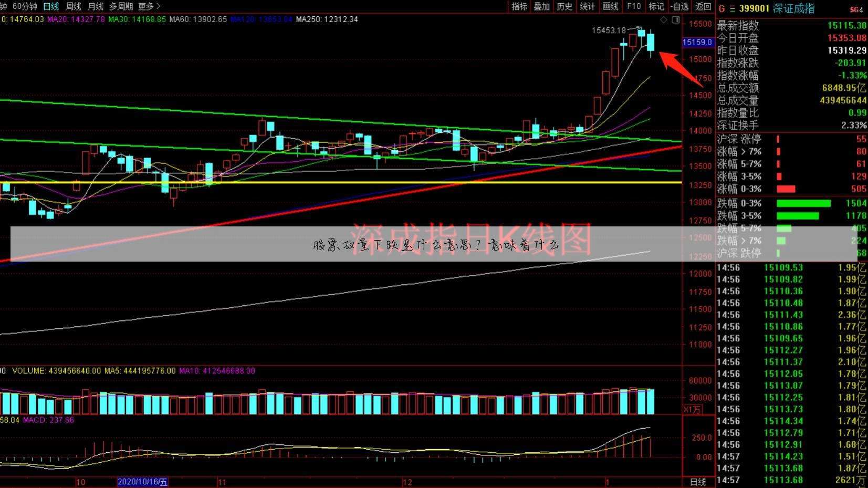The width and height of the screenshot is (868, 488).
Task: Click the red G icon before 399001
Action: click(x=721, y=8)
